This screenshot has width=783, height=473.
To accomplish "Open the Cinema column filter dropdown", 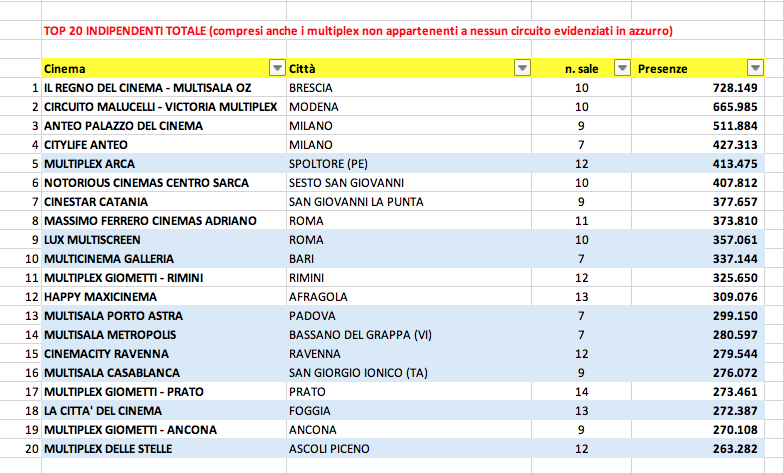I will pyautogui.click(x=277, y=67).
